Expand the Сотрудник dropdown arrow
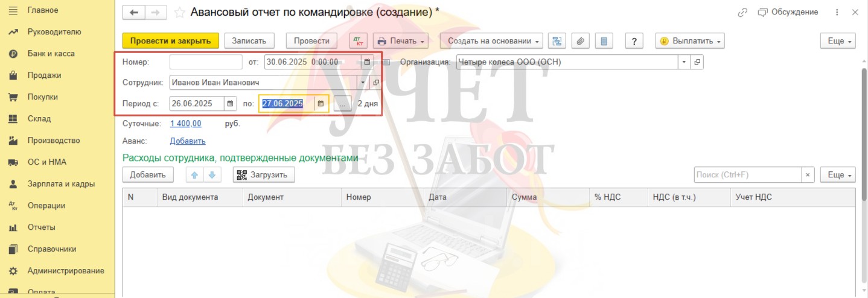The height and width of the screenshot is (298, 868). point(363,83)
